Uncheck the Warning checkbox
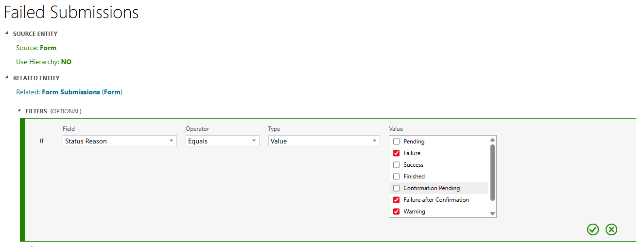Screen dimensions: 644x247 pyautogui.click(x=396, y=212)
